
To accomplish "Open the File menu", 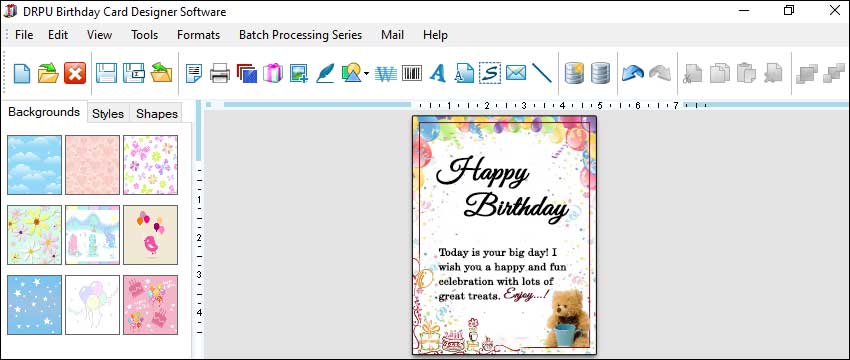I will pyautogui.click(x=24, y=35).
